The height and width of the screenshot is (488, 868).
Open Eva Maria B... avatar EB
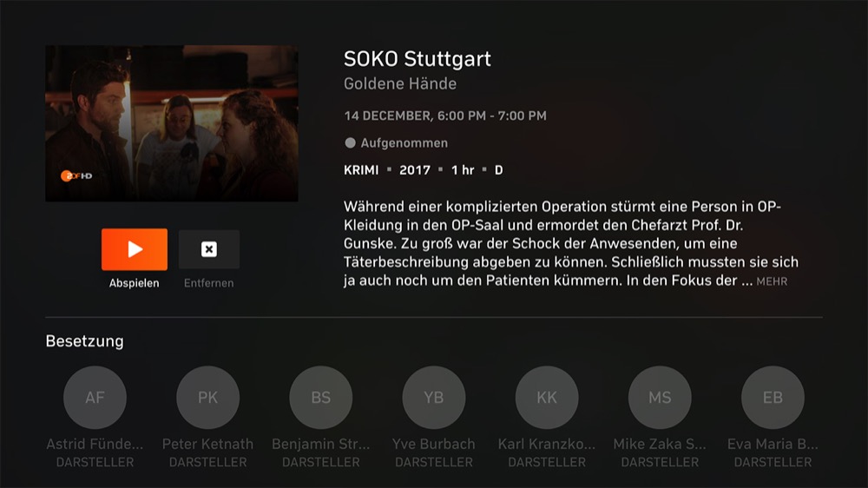coord(773,397)
